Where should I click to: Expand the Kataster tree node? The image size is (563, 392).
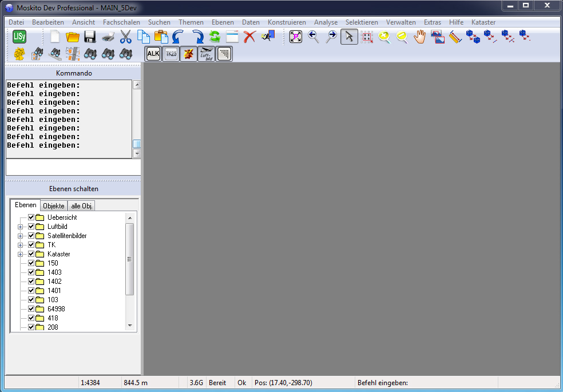(20, 254)
